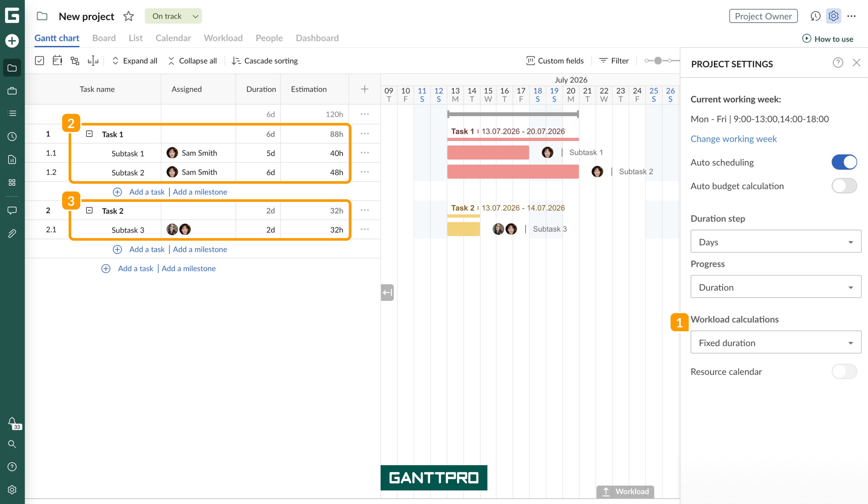Click the star icon to favorite project
Screen dimensions: 868x504
click(128, 16)
